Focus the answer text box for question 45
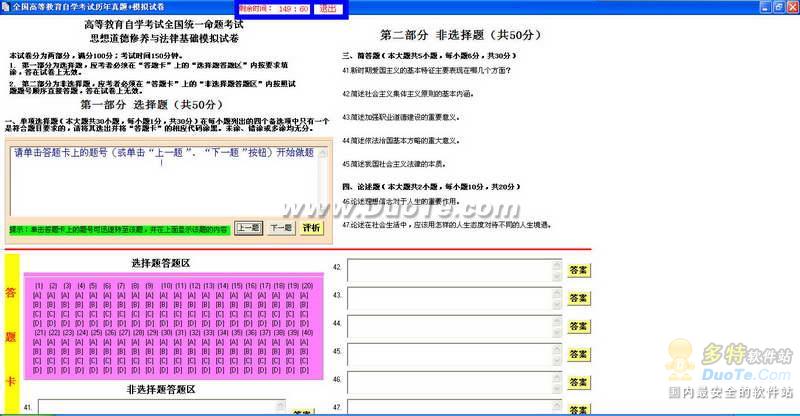The width and height of the screenshot is (800, 416). pos(448,354)
